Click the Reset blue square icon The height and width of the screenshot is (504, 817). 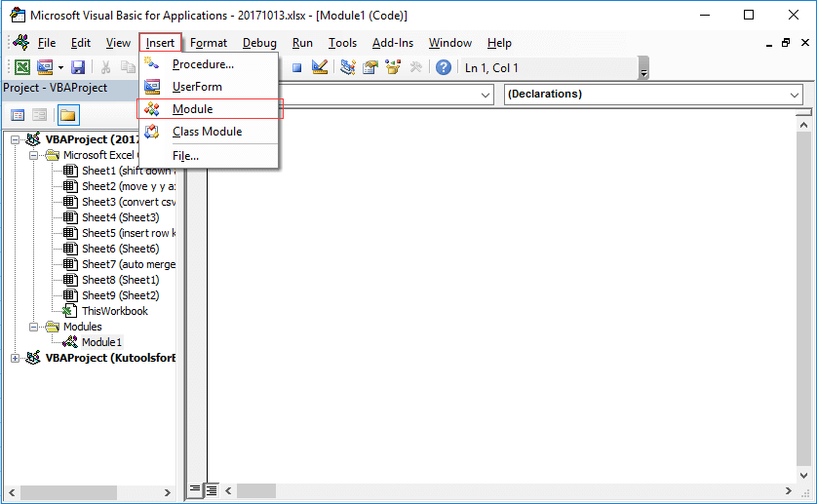(x=297, y=68)
